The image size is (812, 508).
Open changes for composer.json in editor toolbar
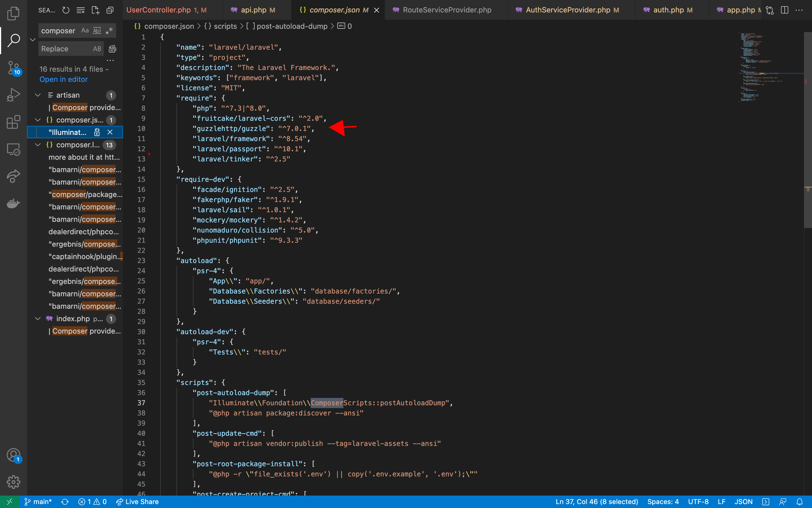(x=770, y=10)
